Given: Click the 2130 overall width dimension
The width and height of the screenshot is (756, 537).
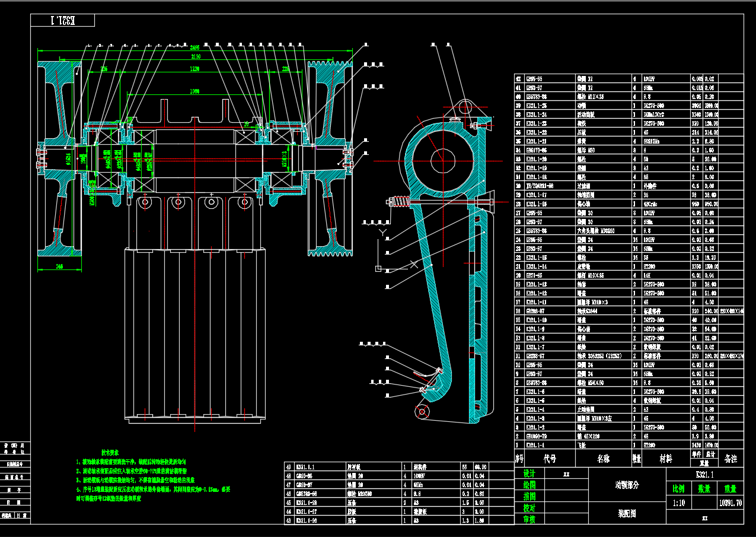Looking at the screenshot, I should point(195,58).
